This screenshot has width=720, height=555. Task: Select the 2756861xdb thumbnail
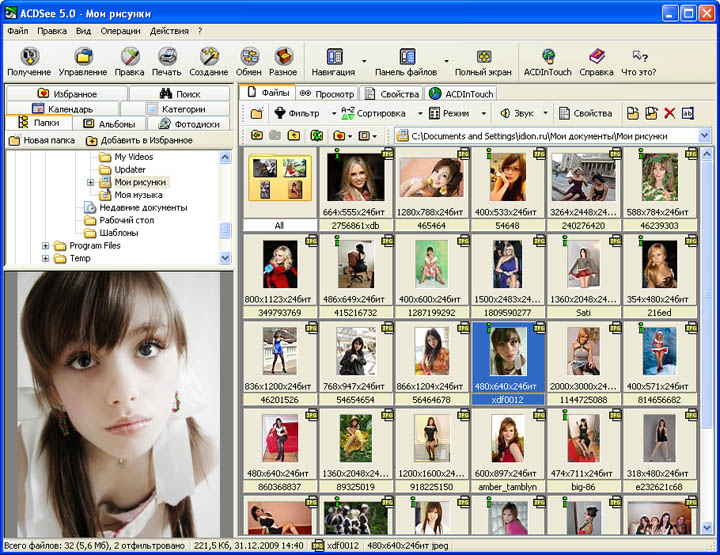click(x=355, y=189)
